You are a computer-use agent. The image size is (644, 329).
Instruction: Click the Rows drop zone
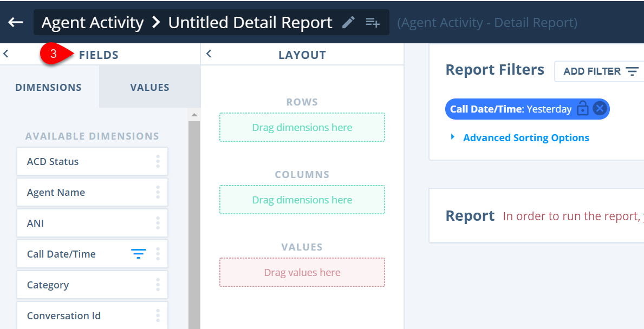tap(302, 127)
